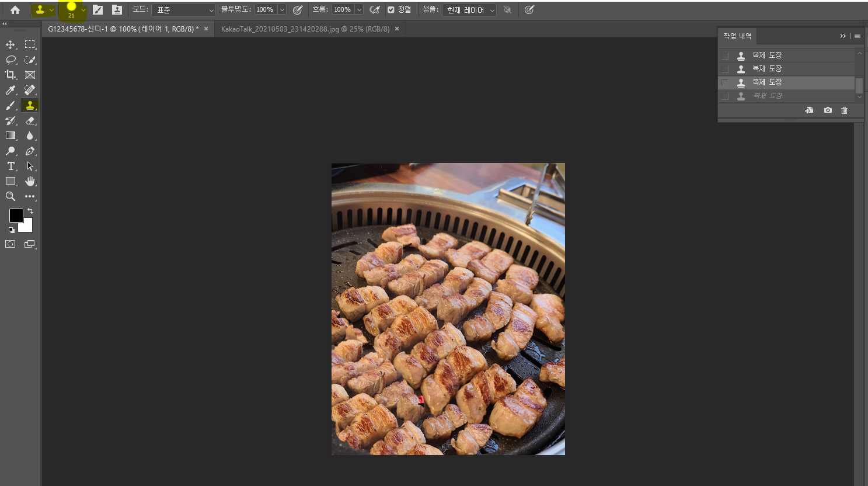Create a new history snapshot
The height and width of the screenshot is (486, 868).
click(828, 110)
